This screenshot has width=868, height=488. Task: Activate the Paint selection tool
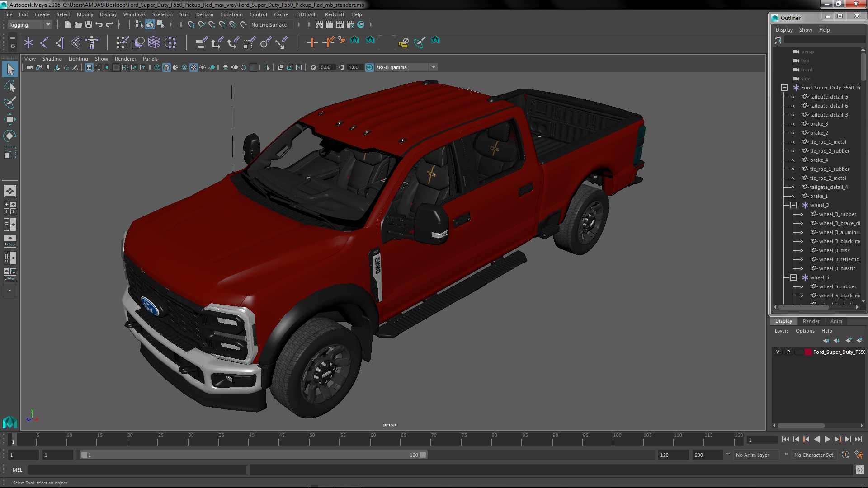10,103
